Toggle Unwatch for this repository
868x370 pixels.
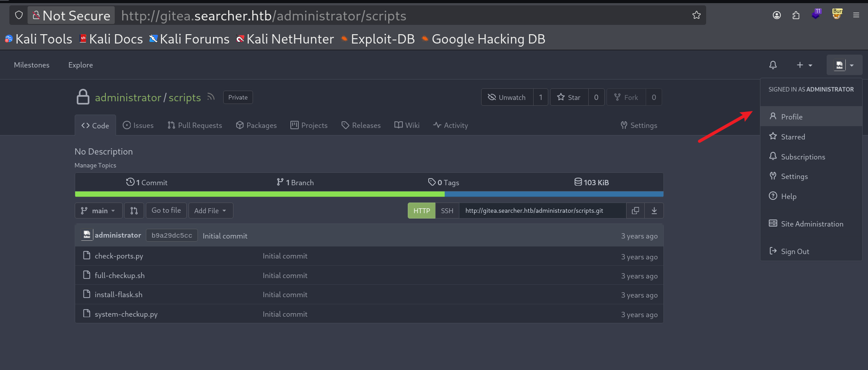point(507,97)
